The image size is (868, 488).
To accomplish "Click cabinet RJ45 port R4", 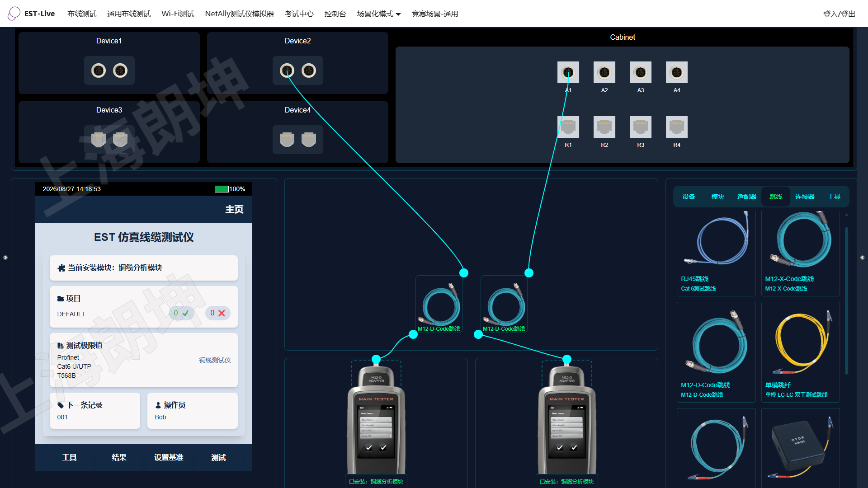I will [x=677, y=127].
